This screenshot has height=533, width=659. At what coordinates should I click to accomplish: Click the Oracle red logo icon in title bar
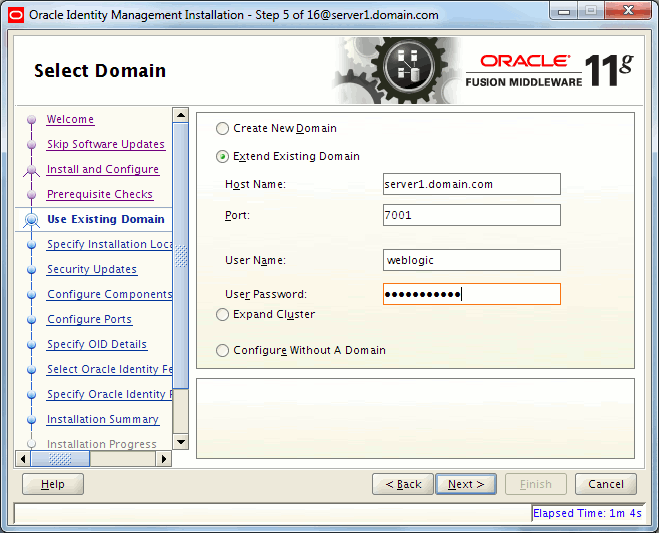click(16, 16)
